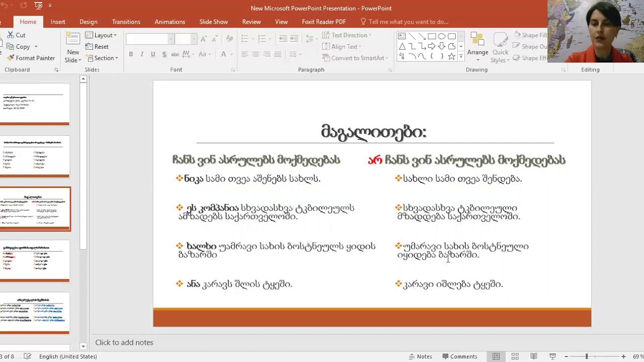Click the Copy button

[19, 47]
